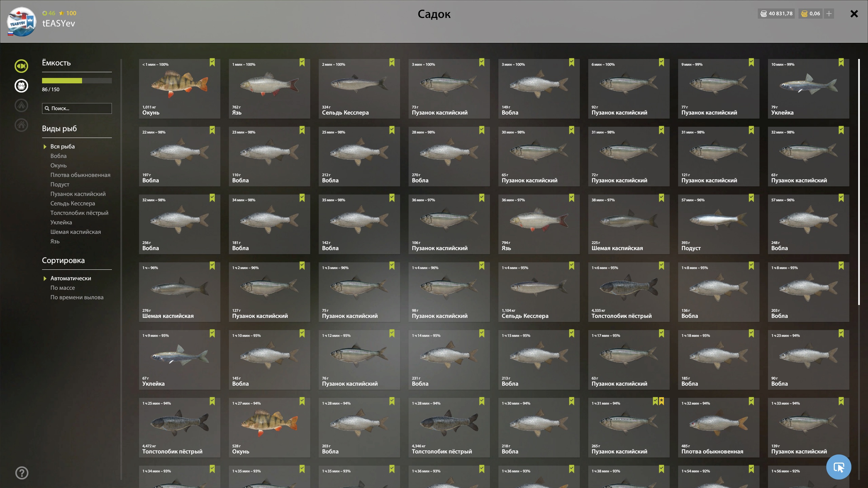This screenshot has width=868, height=488.
Task: Open the fish keepnet sidebar icon
Action: click(21, 66)
